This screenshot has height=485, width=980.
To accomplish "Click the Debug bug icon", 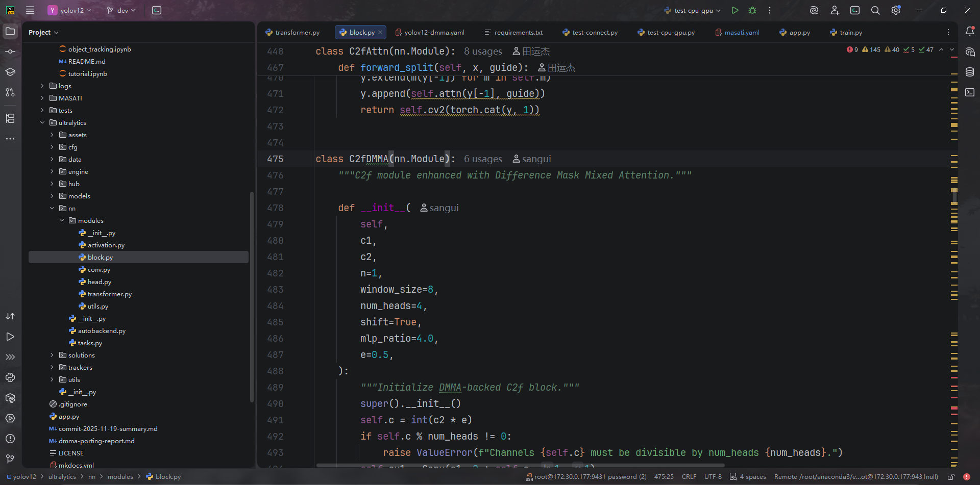I will pyautogui.click(x=752, y=10).
